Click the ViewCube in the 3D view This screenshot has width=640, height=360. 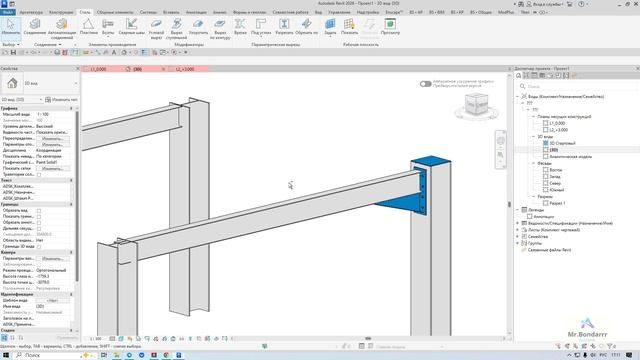(x=476, y=105)
